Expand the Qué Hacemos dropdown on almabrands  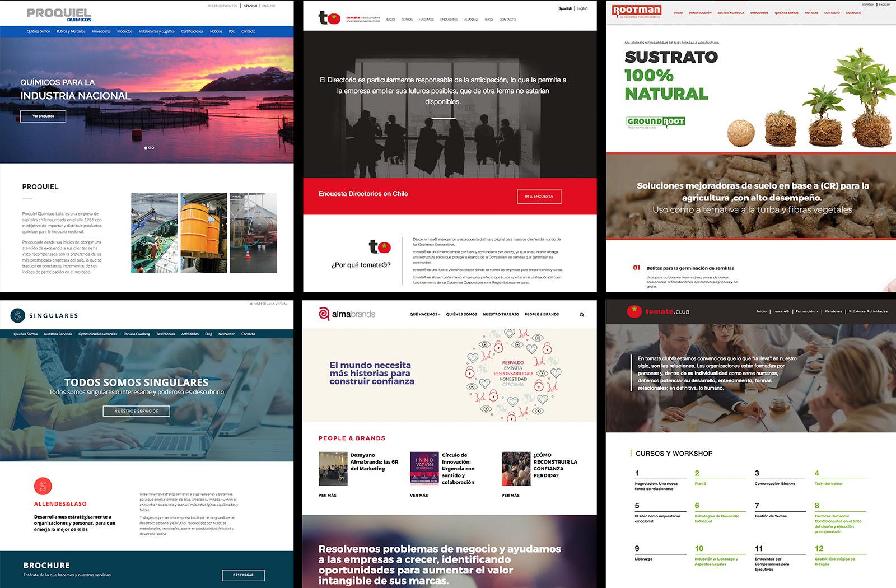click(425, 314)
